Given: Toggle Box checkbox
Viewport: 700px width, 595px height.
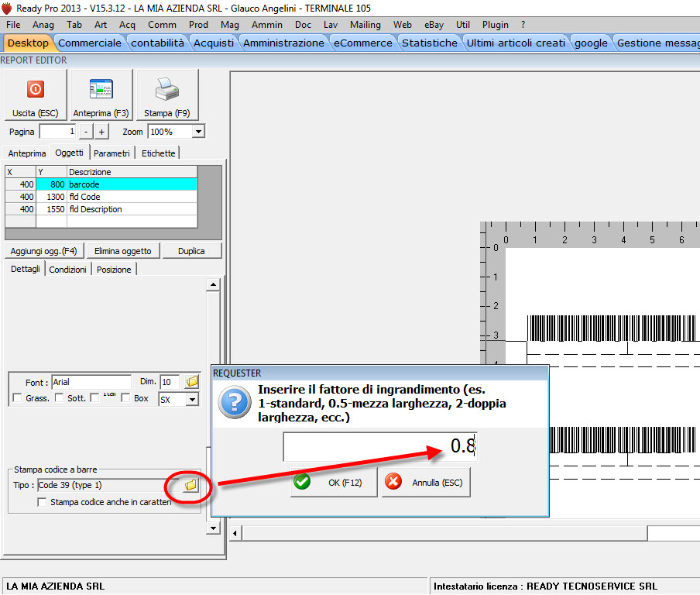Looking at the screenshot, I should (x=125, y=398).
